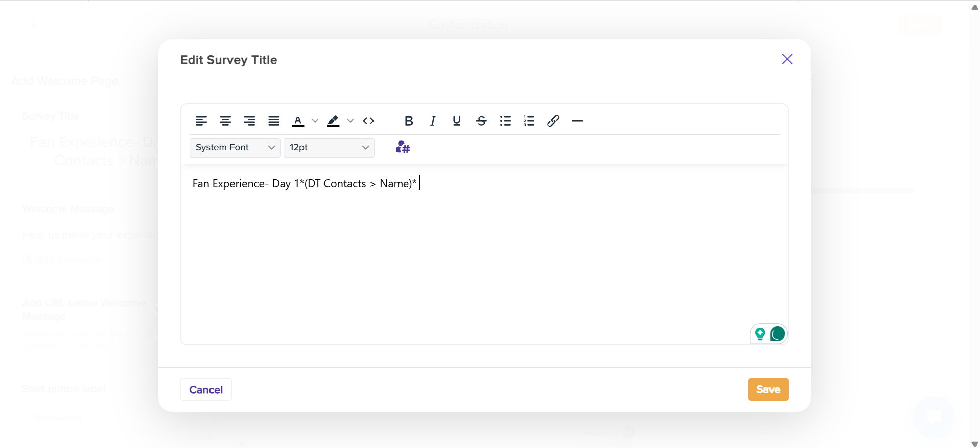This screenshot has width=980, height=448.
Task: Insert a horizontal line
Action: click(x=577, y=121)
